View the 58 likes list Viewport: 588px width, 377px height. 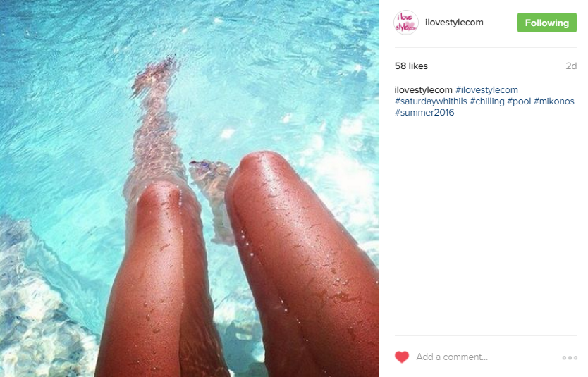click(411, 66)
